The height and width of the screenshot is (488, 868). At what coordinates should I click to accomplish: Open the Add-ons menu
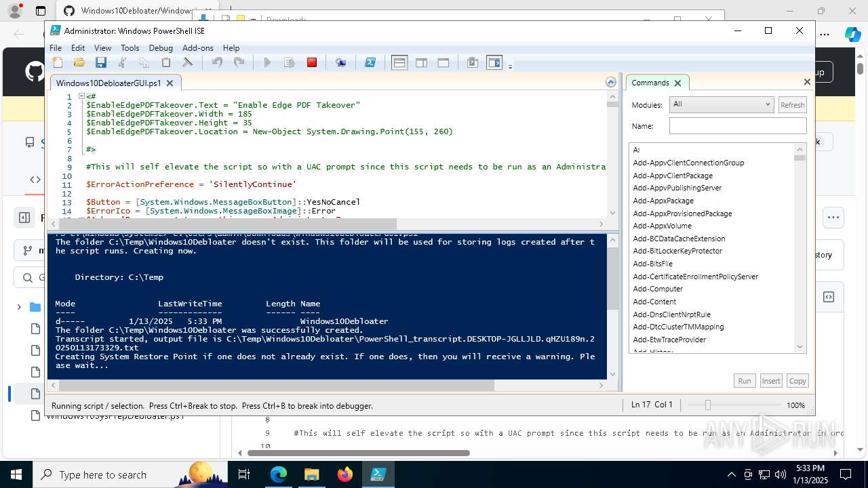pyautogui.click(x=198, y=48)
